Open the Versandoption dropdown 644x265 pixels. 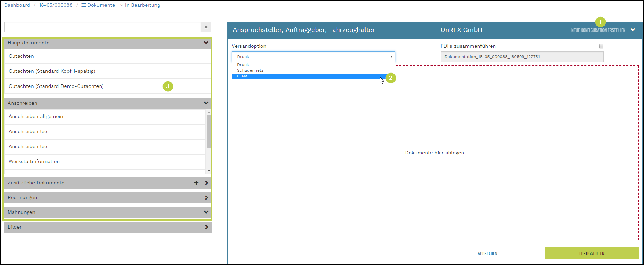[313, 57]
